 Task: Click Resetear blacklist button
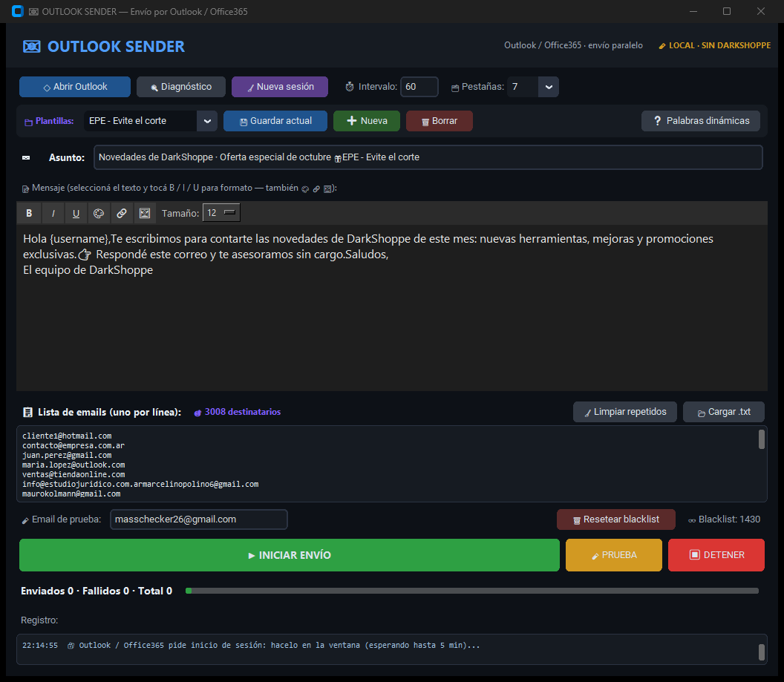click(616, 519)
